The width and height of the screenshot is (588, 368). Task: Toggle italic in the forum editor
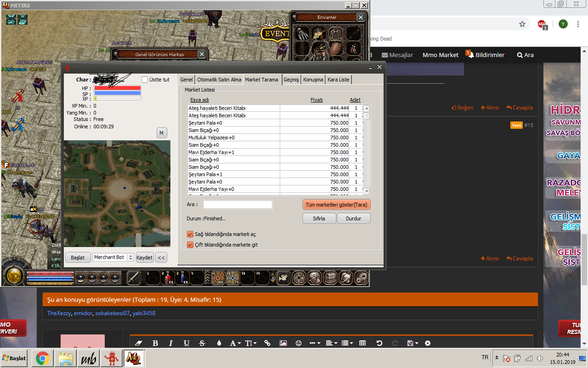pyautogui.click(x=171, y=343)
